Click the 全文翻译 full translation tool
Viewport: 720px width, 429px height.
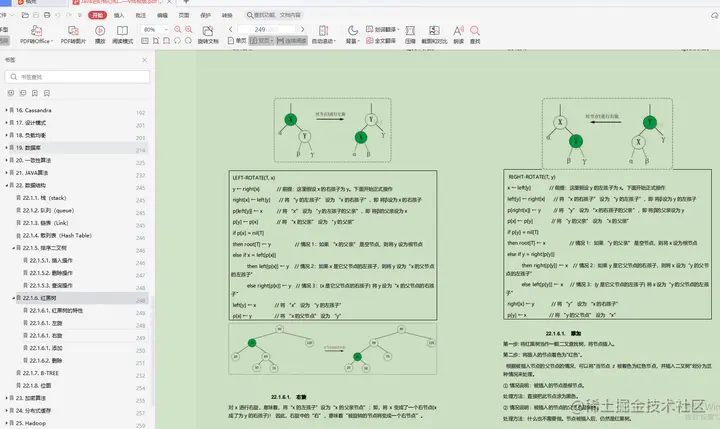pyautogui.click(x=381, y=41)
